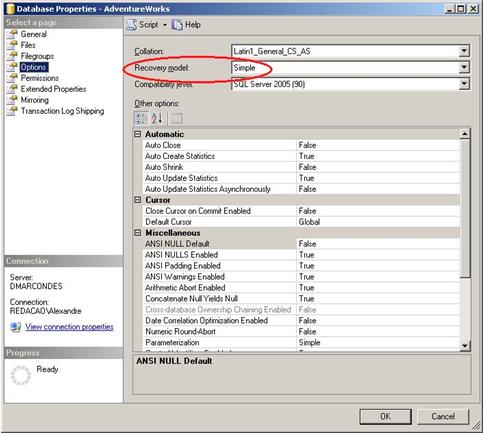Open the Permissions page
Image resolution: width=484 pixels, height=433 pixels.
39,78
